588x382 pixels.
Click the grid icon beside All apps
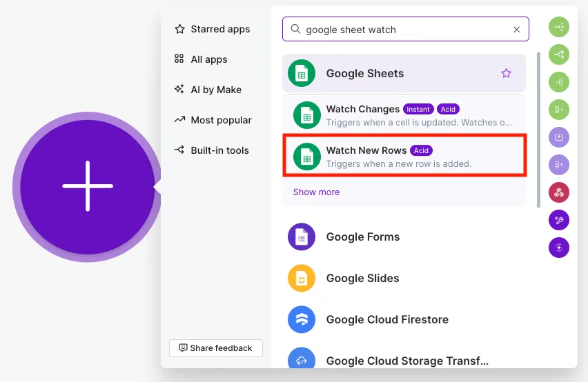click(179, 59)
